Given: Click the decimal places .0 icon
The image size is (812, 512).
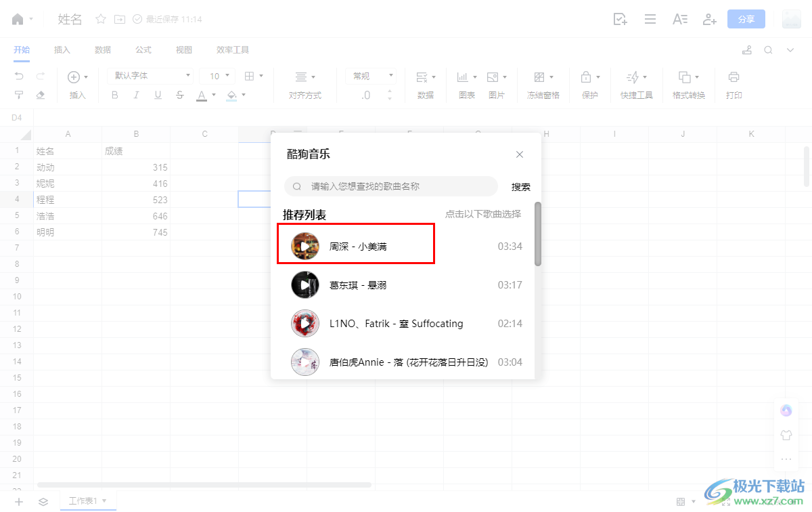Looking at the screenshot, I should pyautogui.click(x=366, y=95).
